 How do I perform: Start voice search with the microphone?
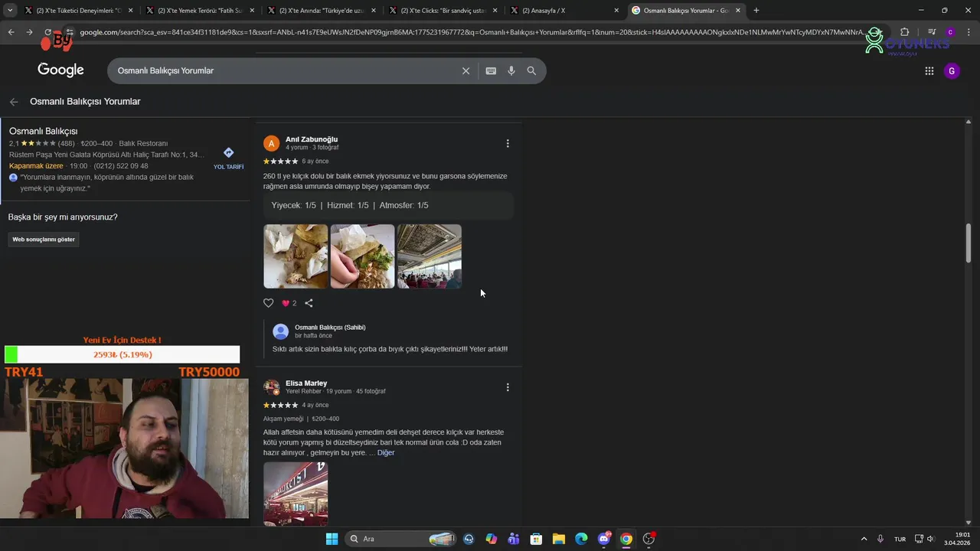point(511,70)
